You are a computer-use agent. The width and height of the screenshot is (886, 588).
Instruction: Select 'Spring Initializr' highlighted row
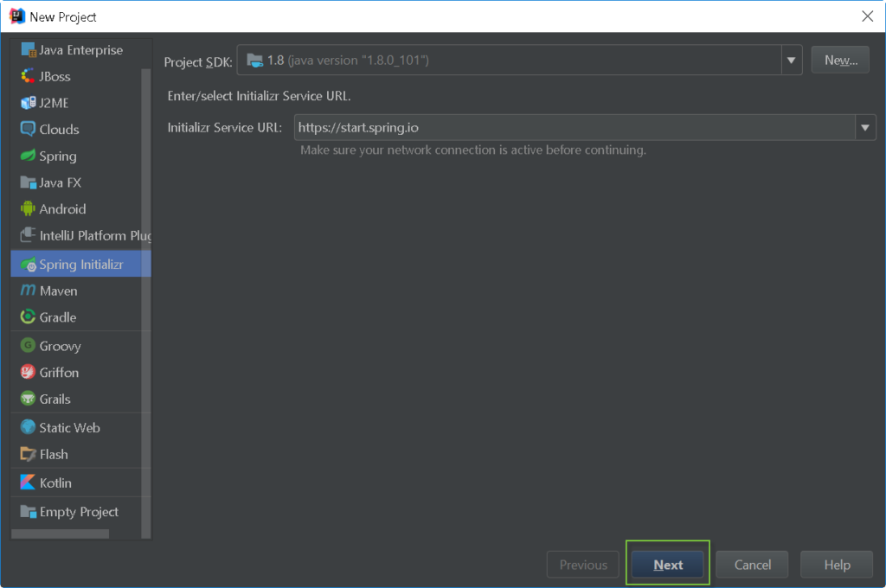click(80, 265)
